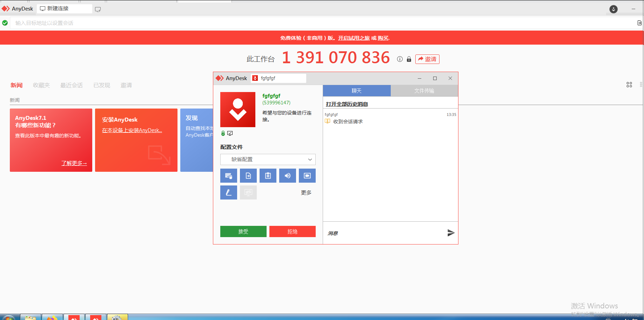
Task: Switch to the 文件传输 tab
Action: [424, 91]
